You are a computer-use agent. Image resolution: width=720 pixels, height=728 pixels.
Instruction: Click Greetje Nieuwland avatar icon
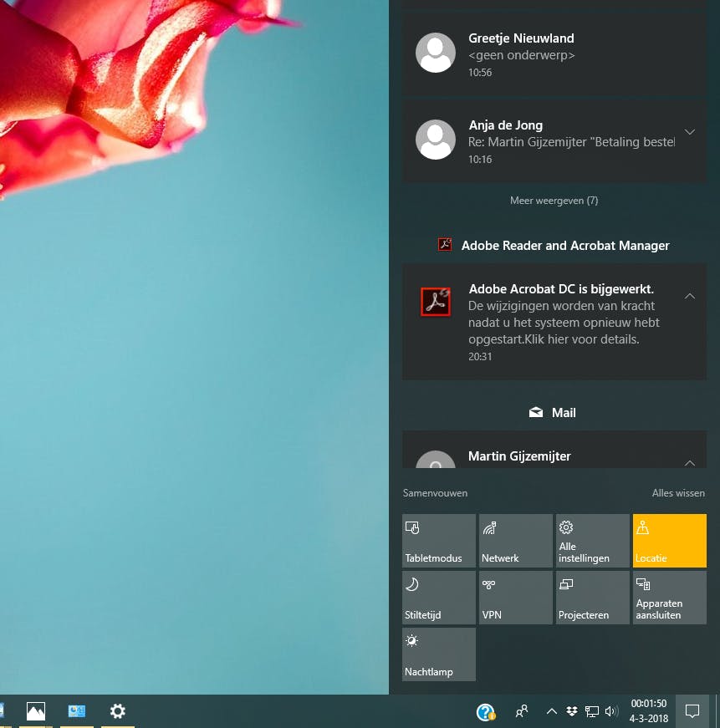pos(435,53)
